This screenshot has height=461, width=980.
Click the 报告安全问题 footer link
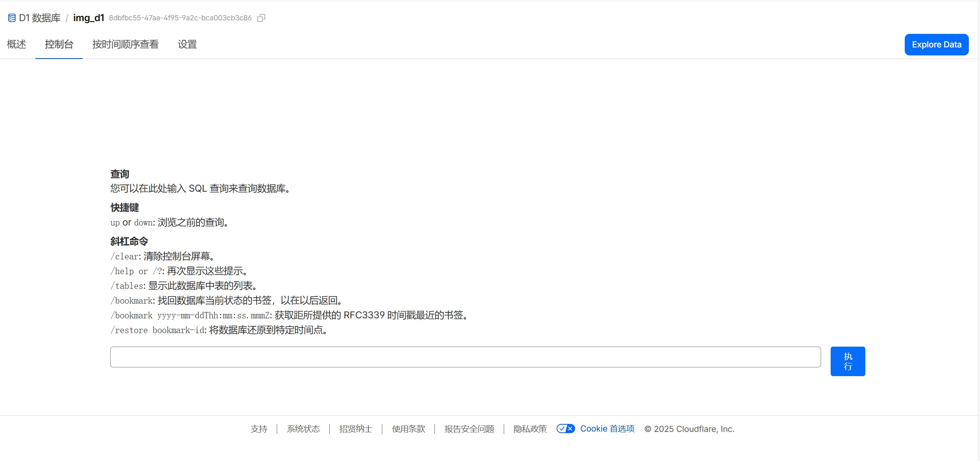point(469,429)
